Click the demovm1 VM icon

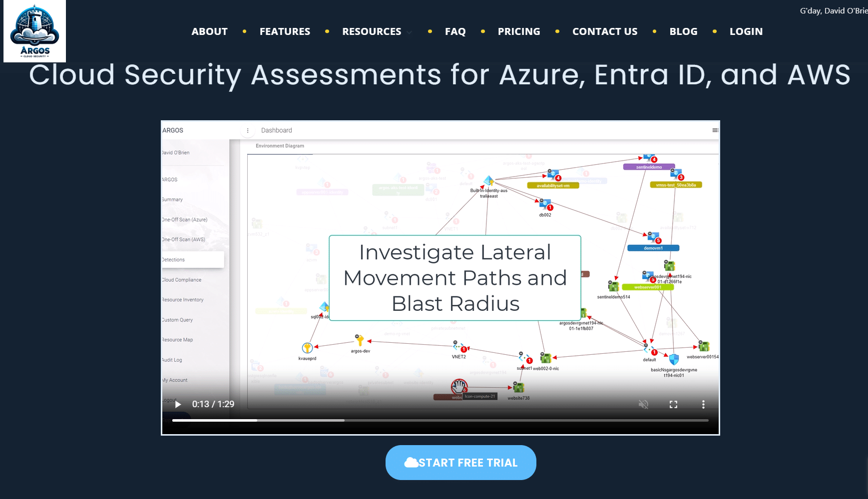coord(653,237)
